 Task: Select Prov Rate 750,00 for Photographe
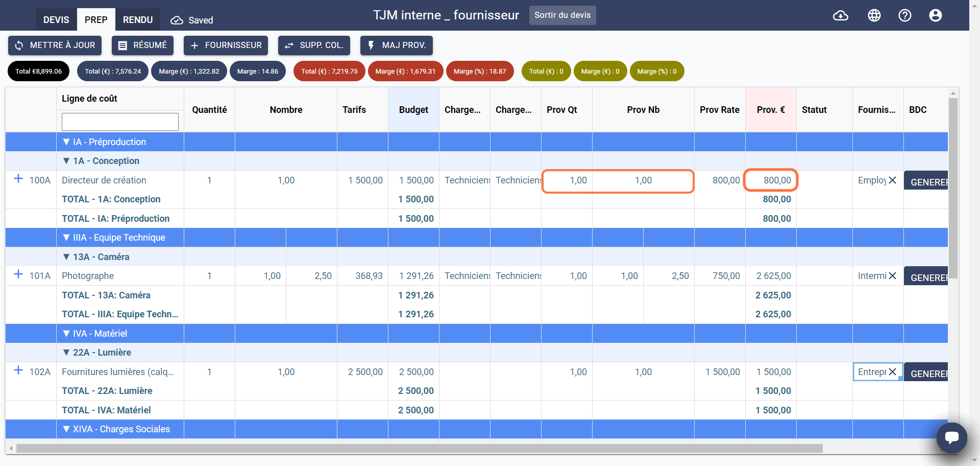pyautogui.click(x=720, y=276)
